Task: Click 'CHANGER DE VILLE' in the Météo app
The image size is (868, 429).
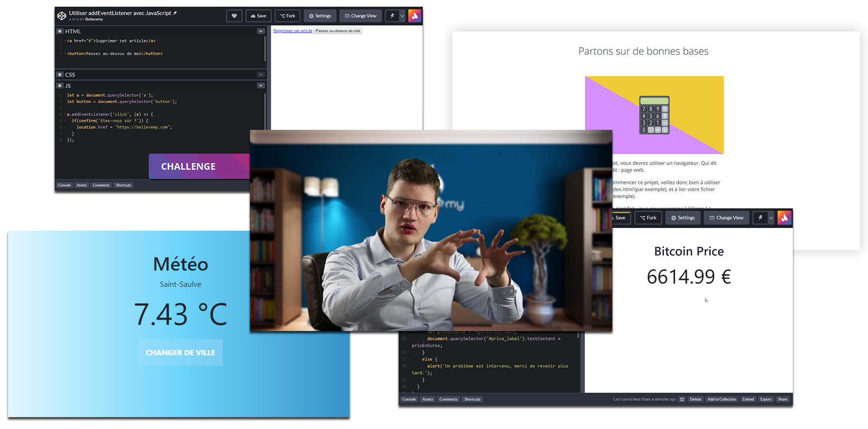Action: (x=181, y=352)
